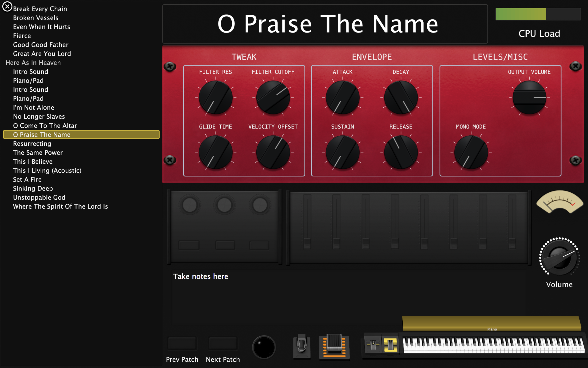Screen dimensions: 588x368
Task: Select Unstoppable God patch
Action: point(39,198)
